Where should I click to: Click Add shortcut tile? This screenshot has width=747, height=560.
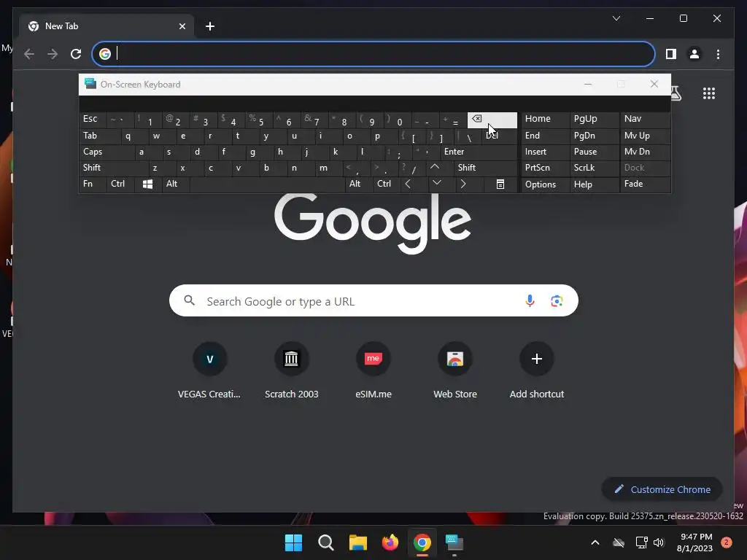point(537,371)
